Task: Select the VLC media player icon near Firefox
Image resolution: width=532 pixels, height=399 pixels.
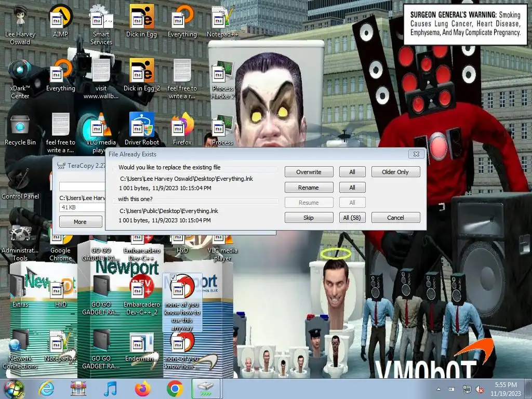Action: click(x=101, y=133)
